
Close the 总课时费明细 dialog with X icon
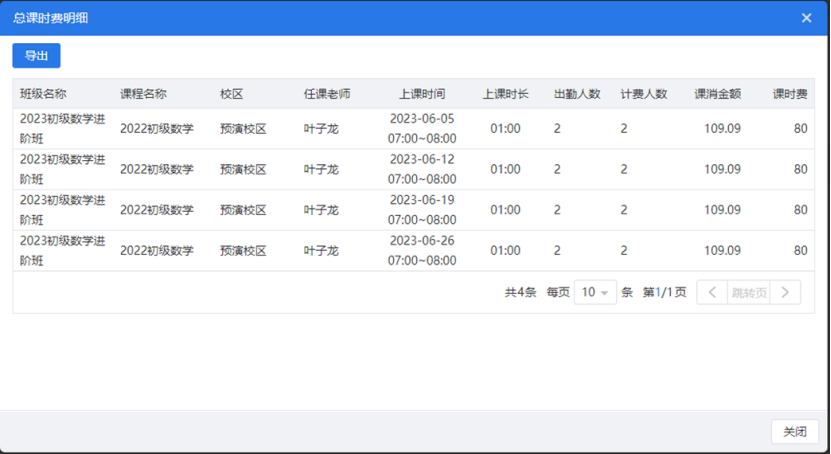[806, 18]
